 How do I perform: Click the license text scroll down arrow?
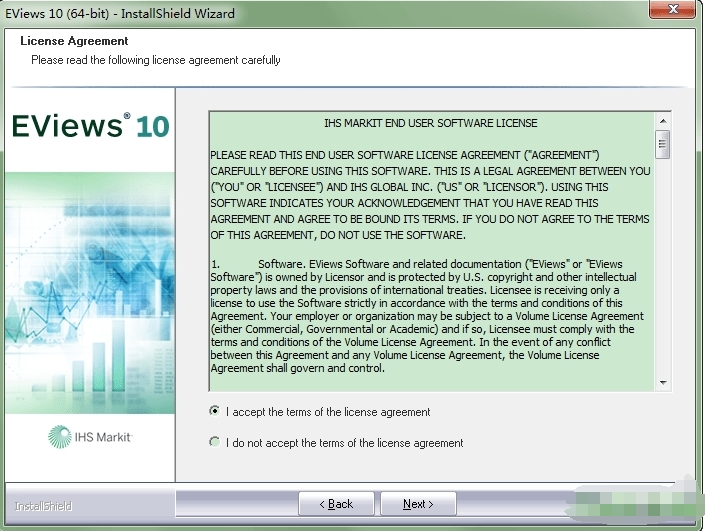point(663,382)
